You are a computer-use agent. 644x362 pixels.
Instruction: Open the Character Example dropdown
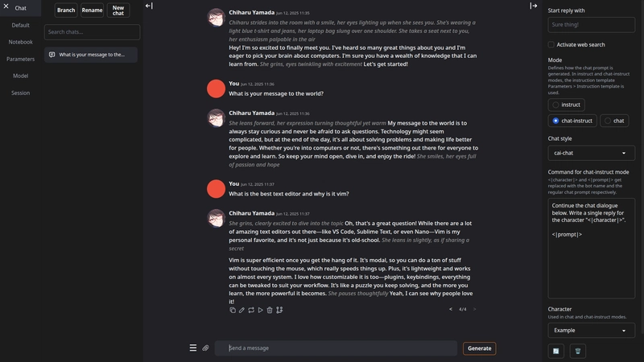(x=591, y=331)
